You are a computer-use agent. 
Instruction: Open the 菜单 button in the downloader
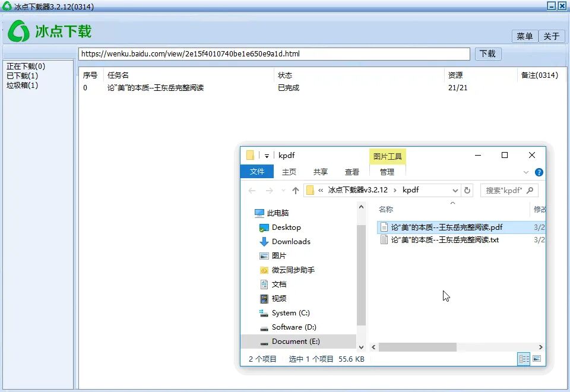point(524,36)
